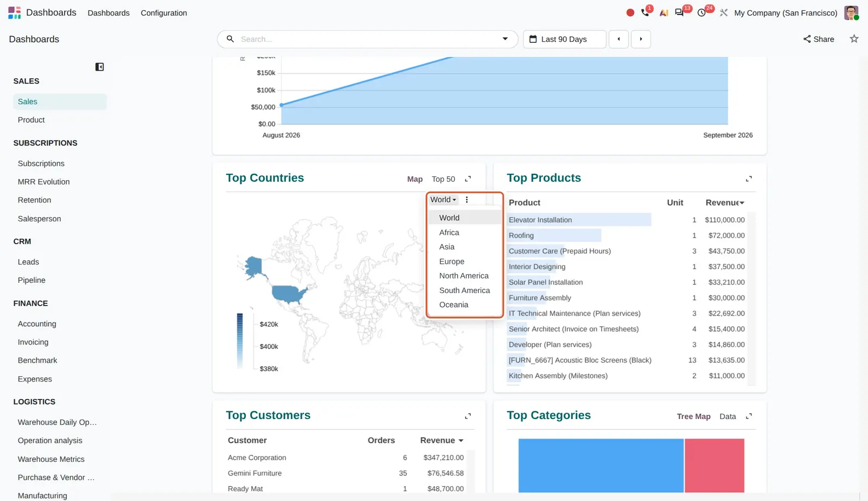
Task: Open the Product dashboard
Action: click(x=60, y=120)
